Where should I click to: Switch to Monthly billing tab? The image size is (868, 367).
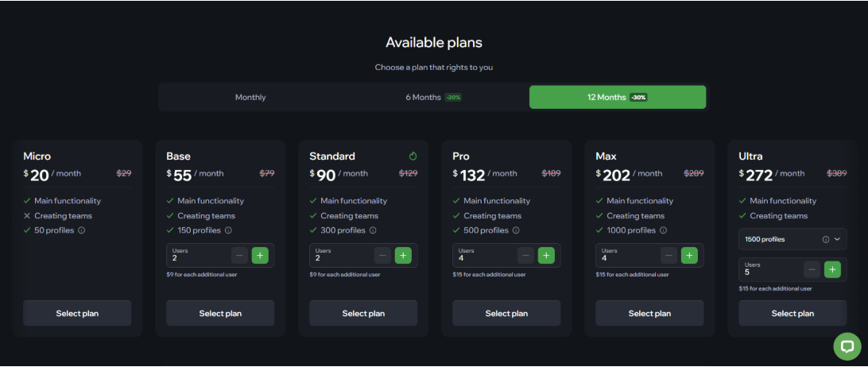click(250, 98)
